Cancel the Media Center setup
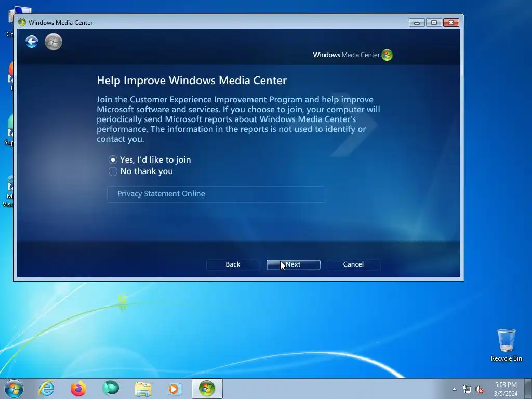This screenshot has width=532, height=399. [353, 264]
